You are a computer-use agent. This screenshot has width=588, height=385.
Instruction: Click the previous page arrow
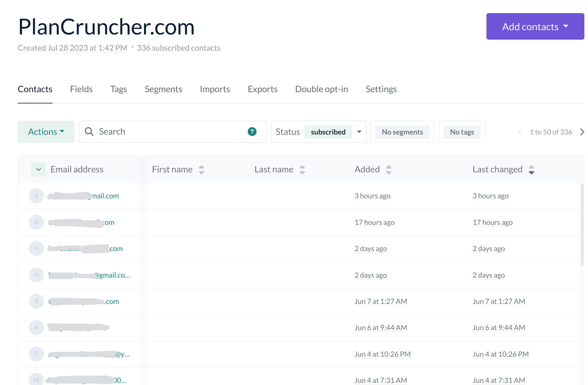[x=520, y=132]
